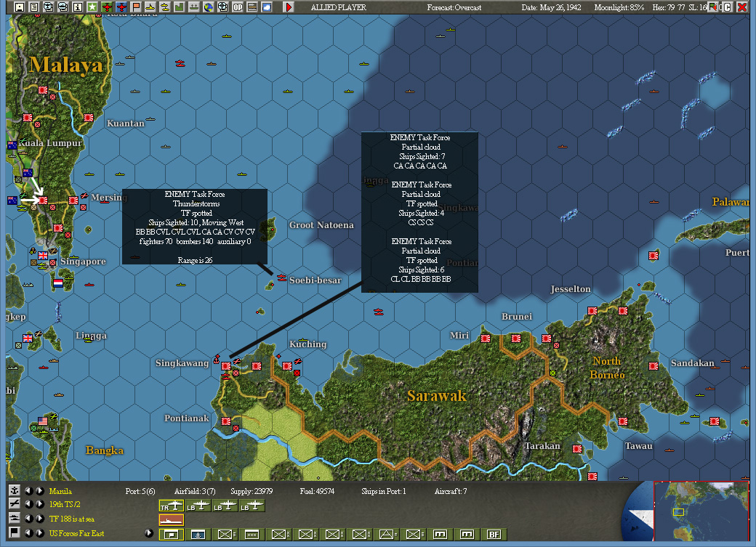The height and width of the screenshot is (547, 756).
Task: Click the aircraft icon beside 19th TS/2
Action: click(x=15, y=504)
